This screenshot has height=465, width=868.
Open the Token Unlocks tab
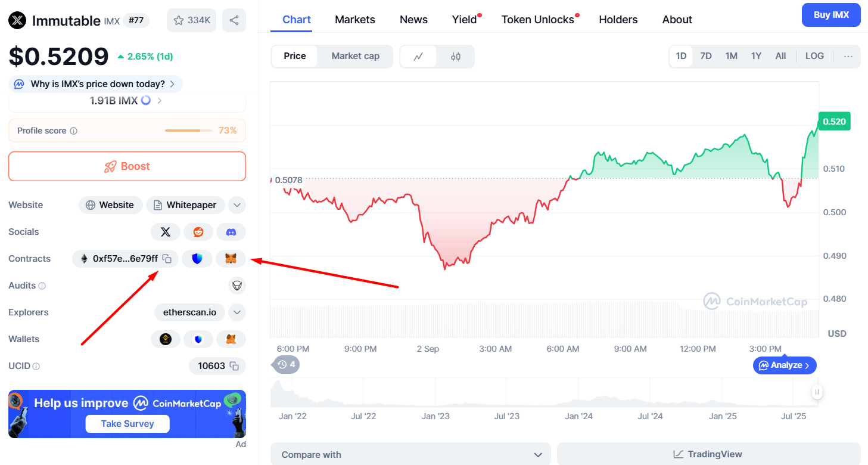(537, 20)
